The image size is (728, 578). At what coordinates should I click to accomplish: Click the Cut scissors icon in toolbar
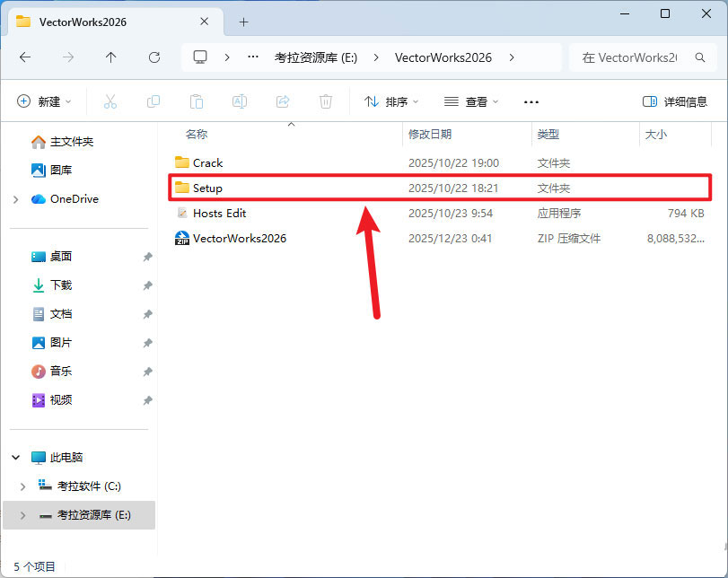110,101
